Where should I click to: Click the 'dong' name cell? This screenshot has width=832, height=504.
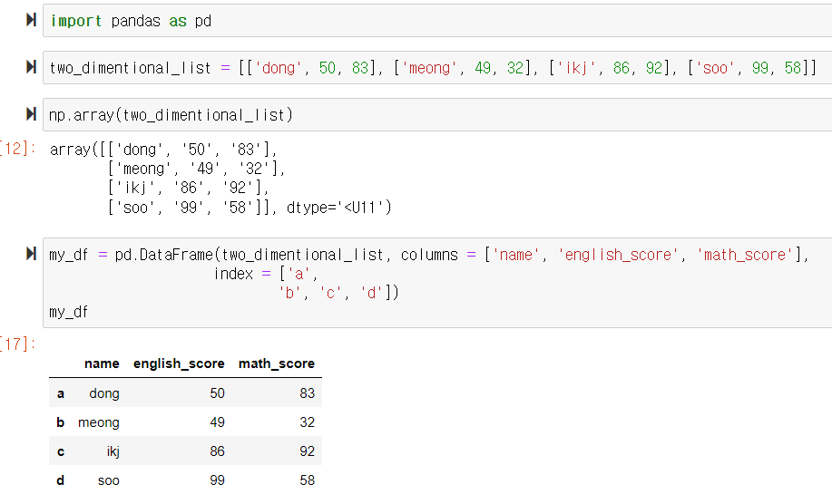[104, 393]
